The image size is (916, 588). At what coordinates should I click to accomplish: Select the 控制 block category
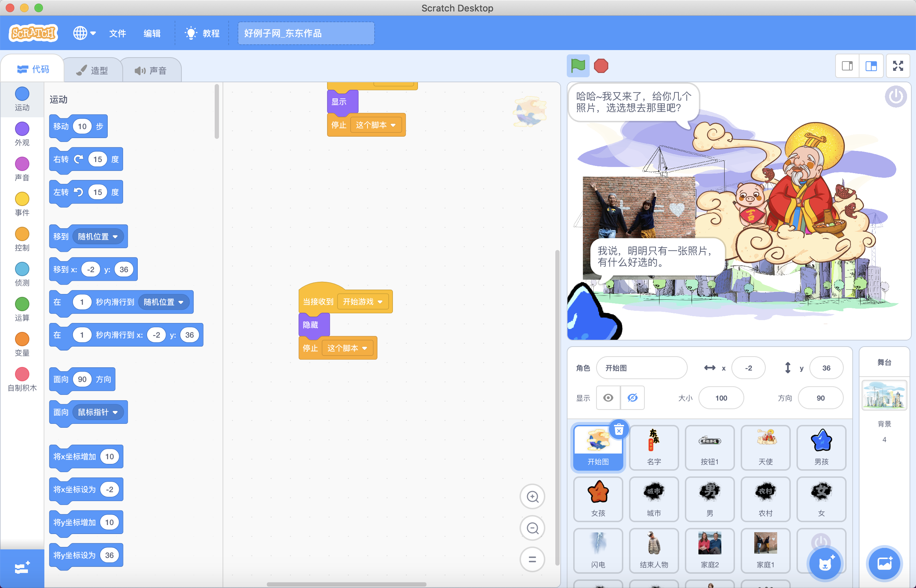pyautogui.click(x=22, y=239)
